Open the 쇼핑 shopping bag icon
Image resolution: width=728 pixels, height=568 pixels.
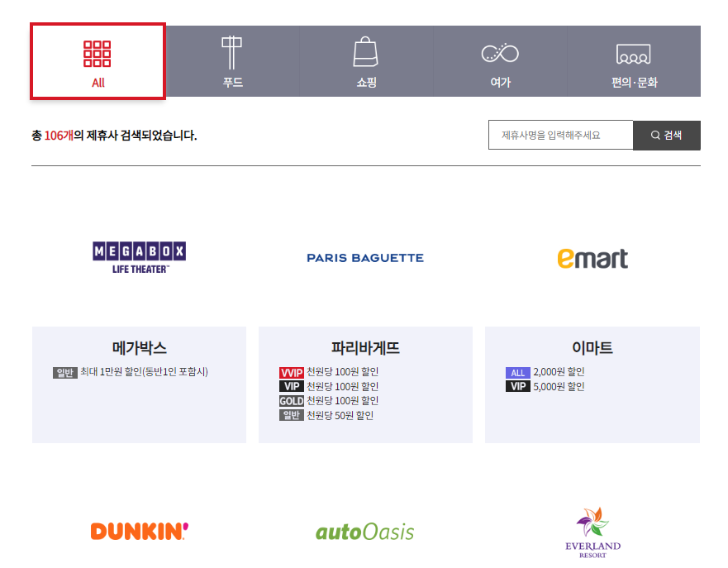(366, 51)
